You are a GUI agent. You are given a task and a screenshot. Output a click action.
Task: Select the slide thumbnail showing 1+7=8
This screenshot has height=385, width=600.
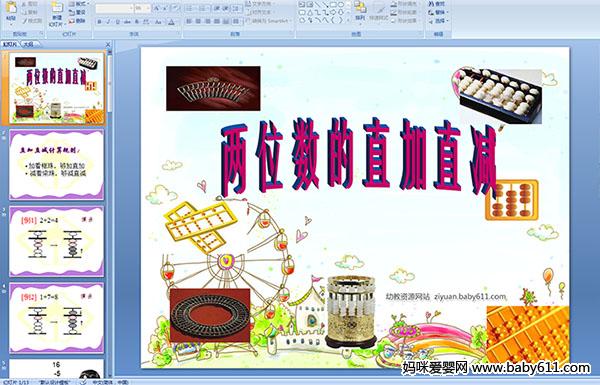pyautogui.click(x=56, y=318)
